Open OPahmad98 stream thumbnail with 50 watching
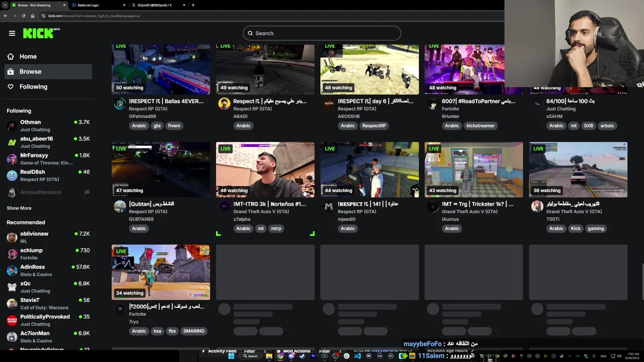This screenshot has height=362, width=644. [x=161, y=69]
